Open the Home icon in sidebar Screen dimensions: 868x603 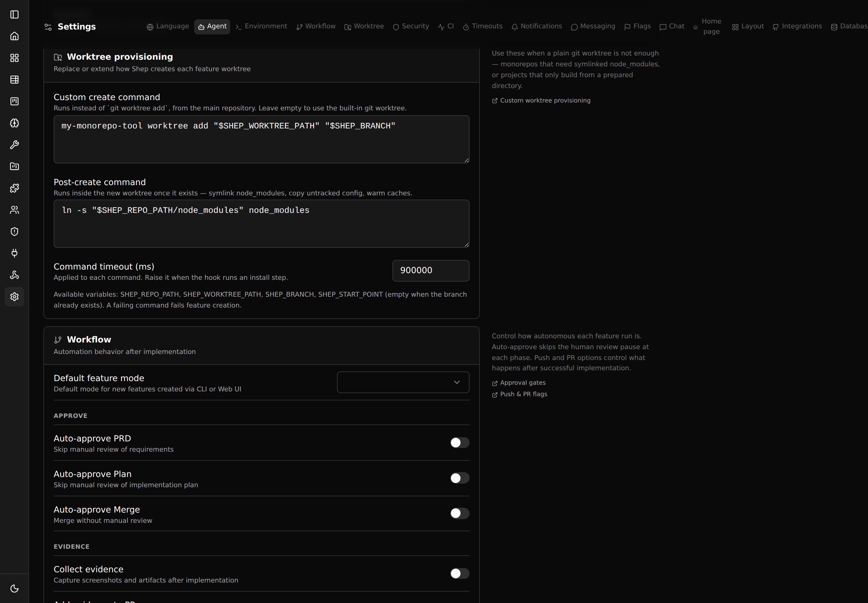tap(14, 36)
